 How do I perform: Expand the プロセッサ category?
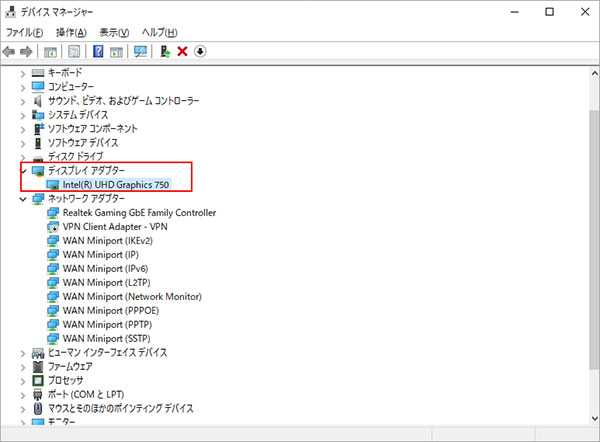pos(24,381)
